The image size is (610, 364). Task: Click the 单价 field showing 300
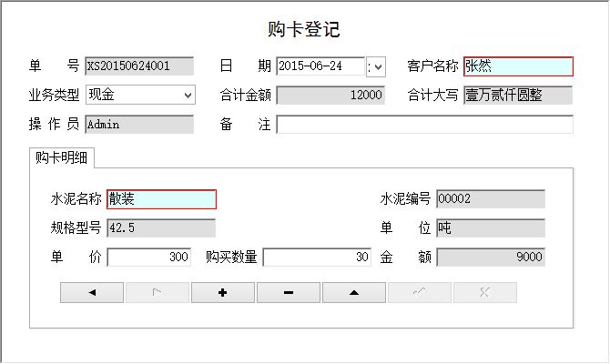coord(149,258)
